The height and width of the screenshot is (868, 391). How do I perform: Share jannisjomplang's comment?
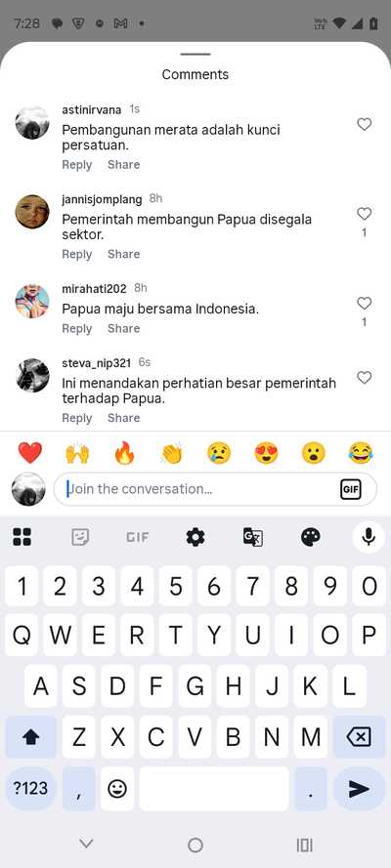coord(123,254)
